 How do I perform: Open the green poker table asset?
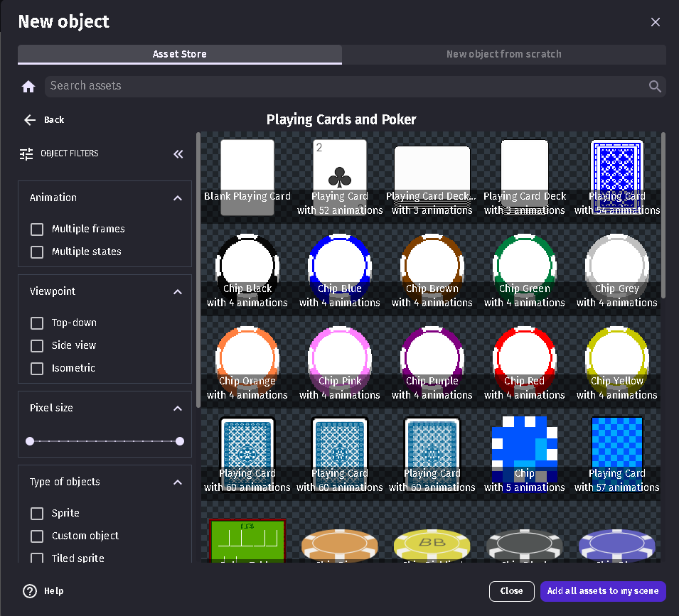tap(247, 541)
